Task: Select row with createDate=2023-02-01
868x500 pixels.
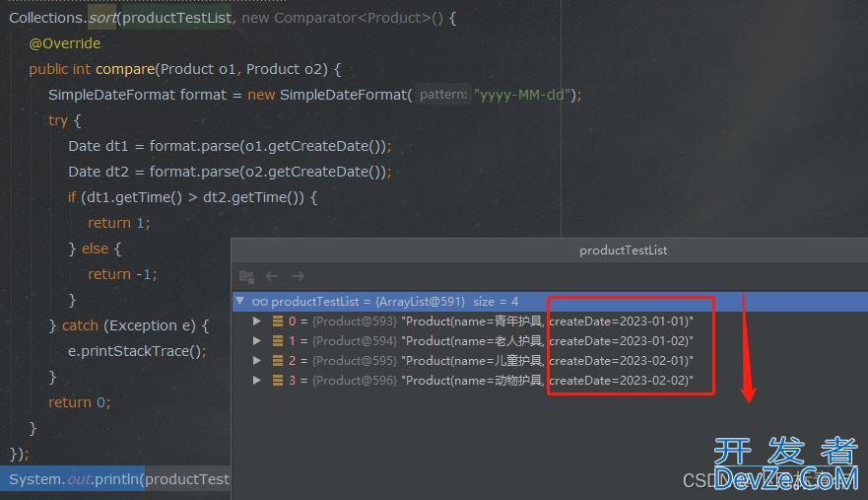Action: coord(550,360)
